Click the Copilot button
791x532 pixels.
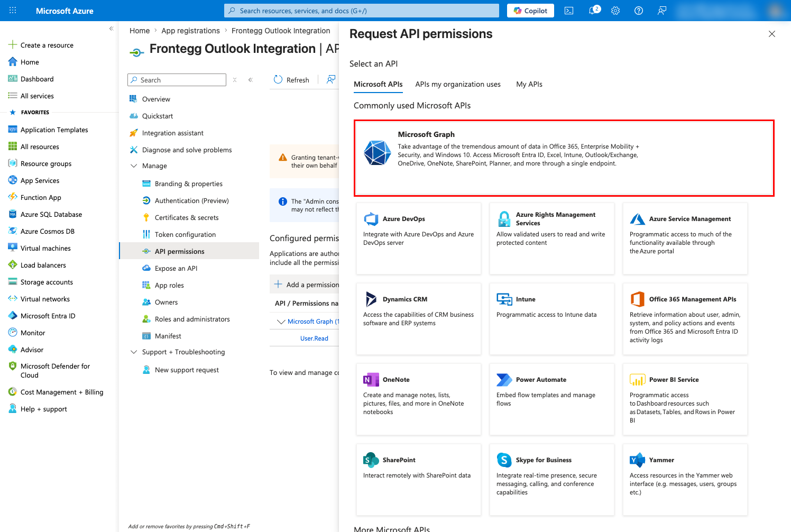[x=530, y=11]
